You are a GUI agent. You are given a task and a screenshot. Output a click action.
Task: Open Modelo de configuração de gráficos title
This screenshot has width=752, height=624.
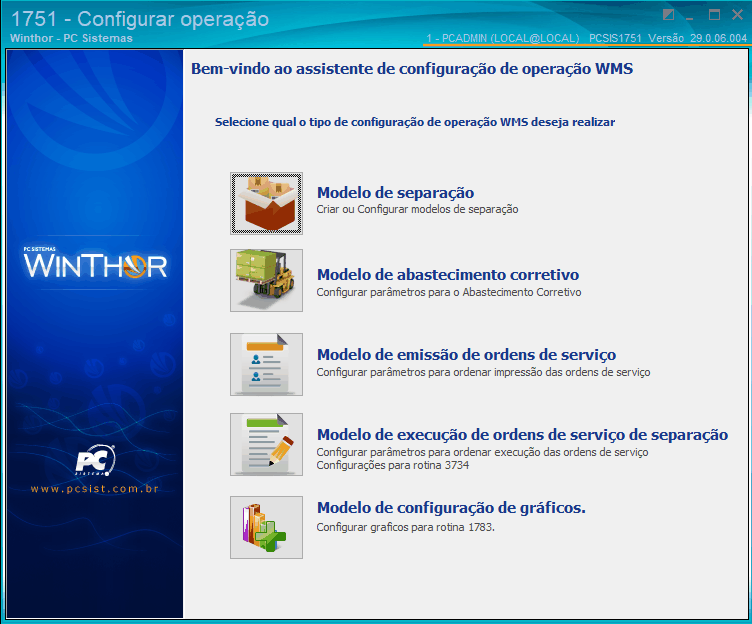(x=451, y=508)
